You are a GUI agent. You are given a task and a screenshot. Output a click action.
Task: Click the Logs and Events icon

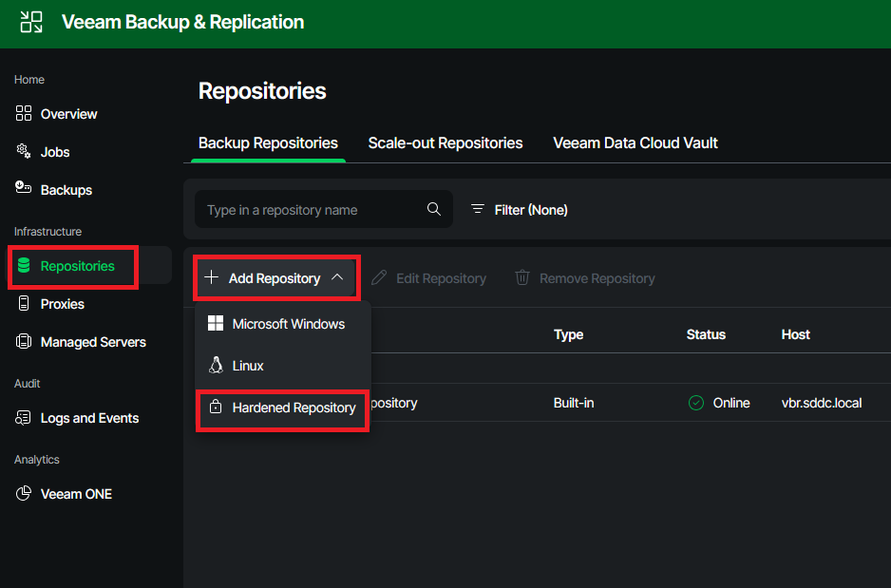[x=24, y=418]
